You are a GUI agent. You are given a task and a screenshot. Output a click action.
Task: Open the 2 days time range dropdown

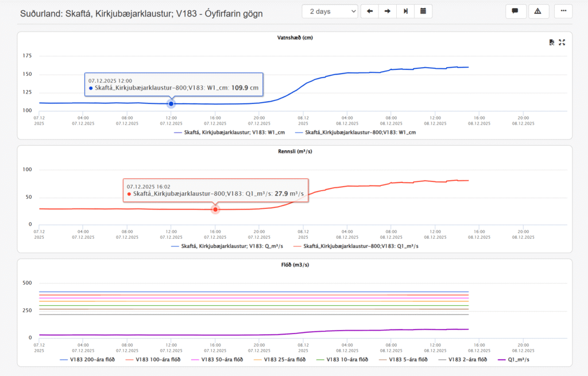pos(330,11)
